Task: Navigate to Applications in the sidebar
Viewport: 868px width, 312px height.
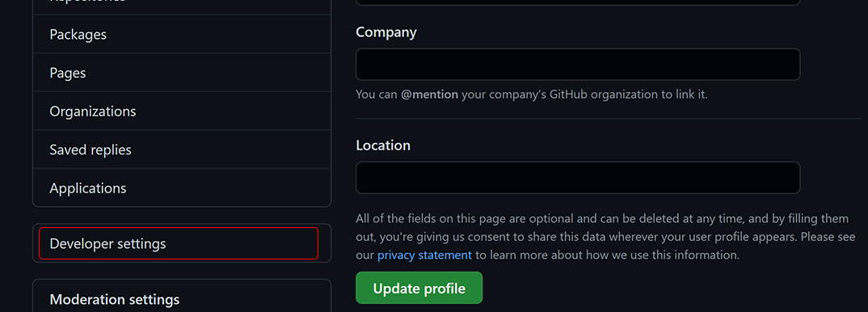Action: point(182,188)
